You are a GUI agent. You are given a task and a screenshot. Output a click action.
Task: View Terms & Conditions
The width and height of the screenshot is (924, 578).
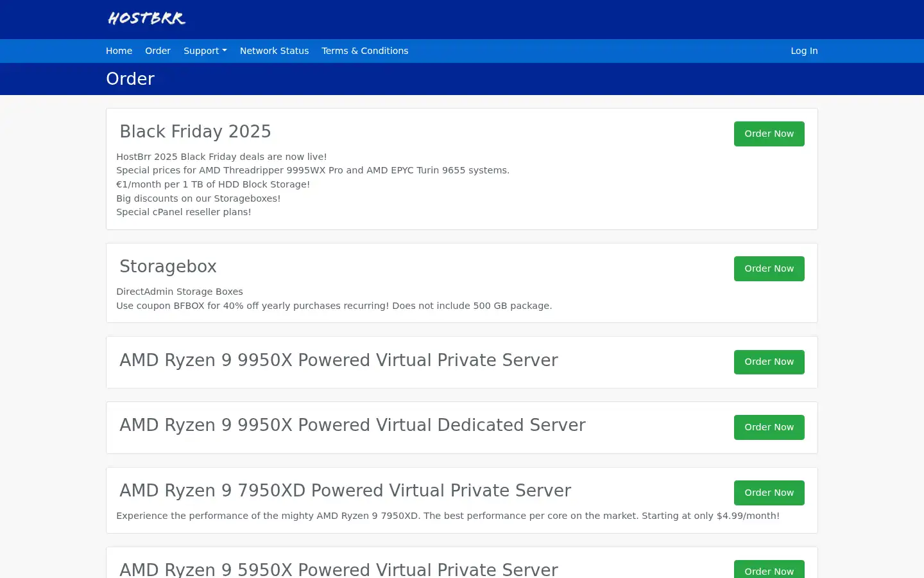pos(364,51)
